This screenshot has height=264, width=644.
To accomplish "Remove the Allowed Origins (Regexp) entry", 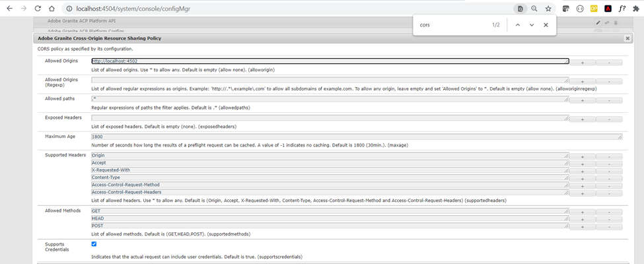I will 609,81.
